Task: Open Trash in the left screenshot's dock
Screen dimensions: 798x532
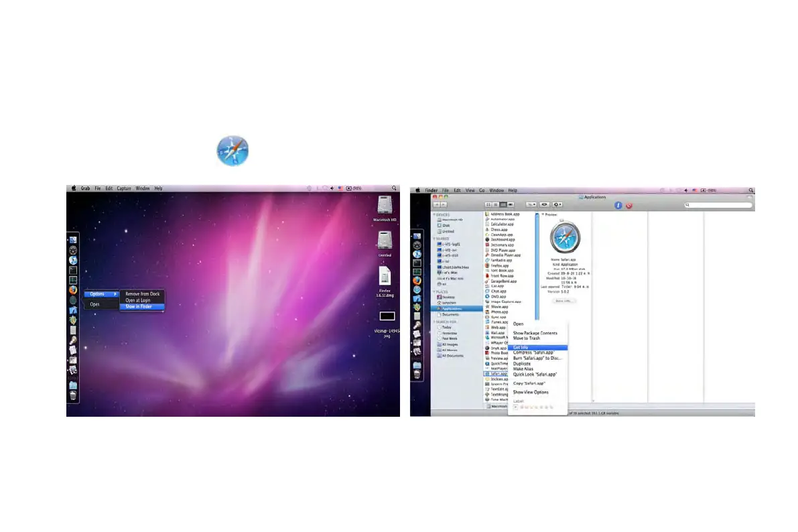Action: [x=73, y=395]
